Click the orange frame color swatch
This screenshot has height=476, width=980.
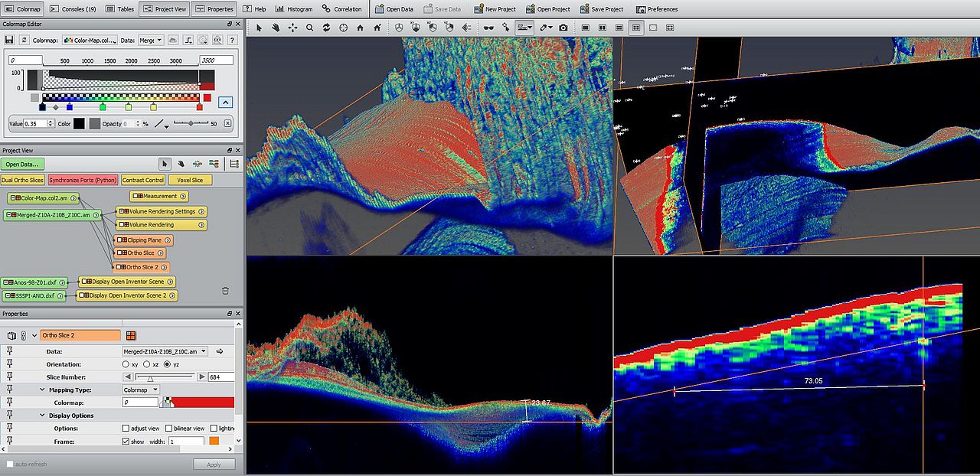tap(214, 442)
